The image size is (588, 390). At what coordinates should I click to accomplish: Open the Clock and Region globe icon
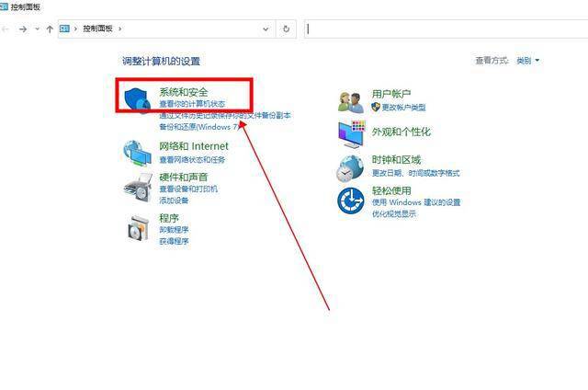pos(350,168)
